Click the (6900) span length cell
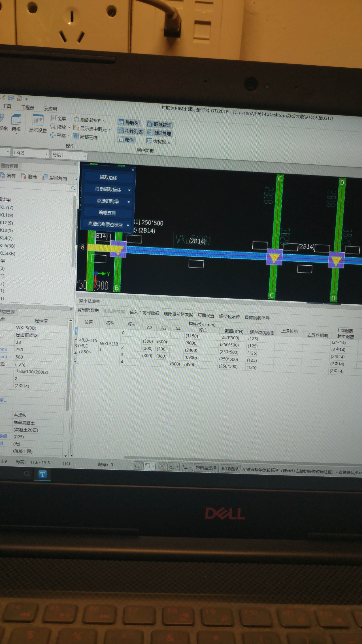Image resolution: width=362 pixels, height=644 pixels. click(191, 357)
